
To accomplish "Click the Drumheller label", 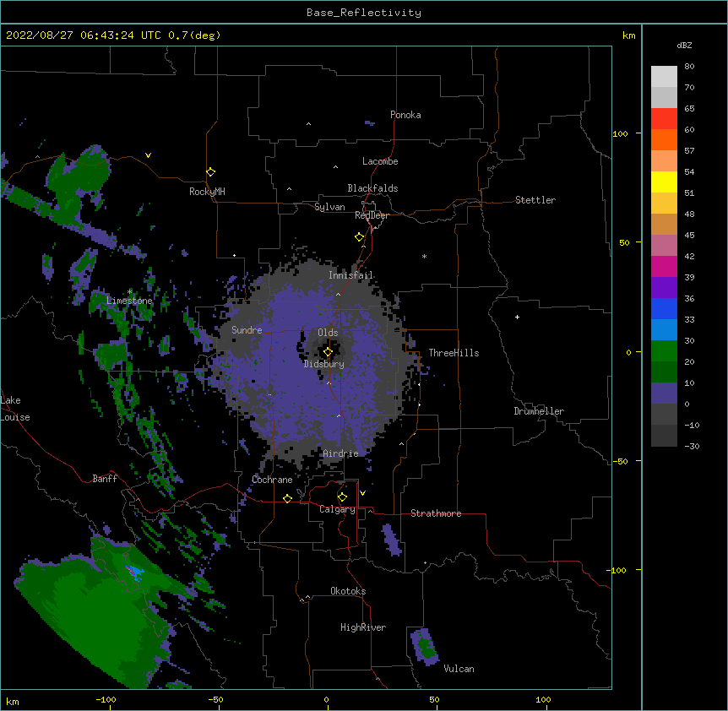I will click(539, 411).
